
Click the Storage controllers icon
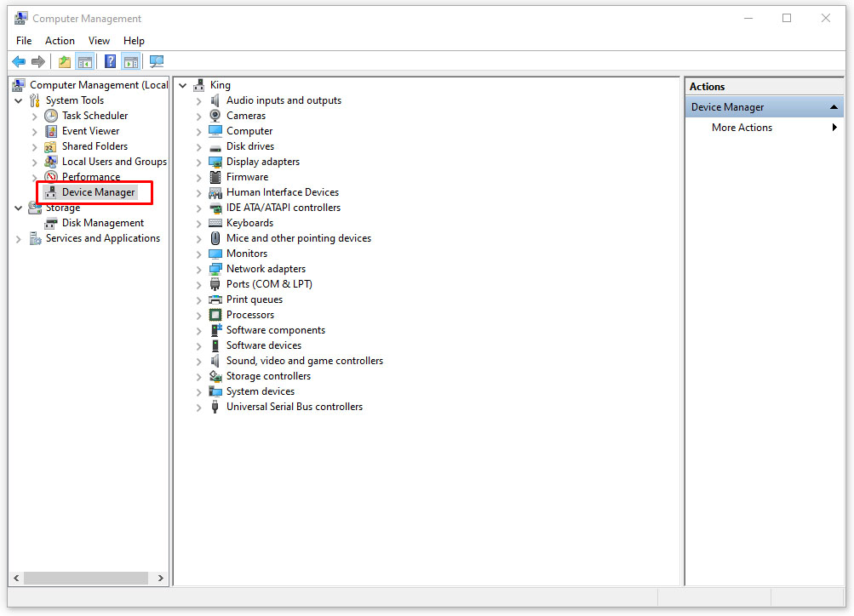215,376
